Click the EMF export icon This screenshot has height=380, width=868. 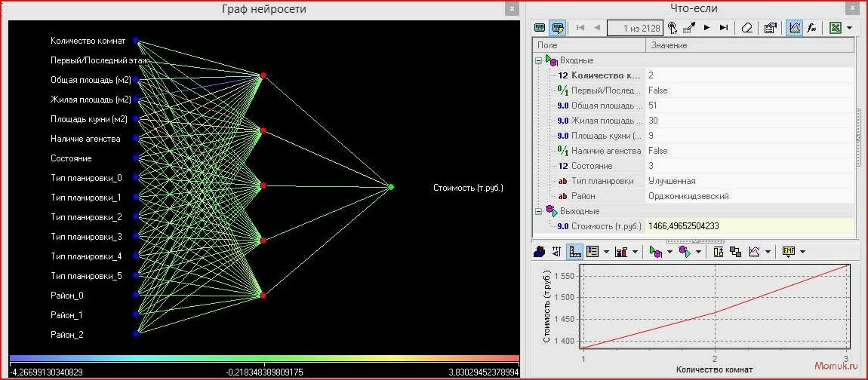(789, 252)
